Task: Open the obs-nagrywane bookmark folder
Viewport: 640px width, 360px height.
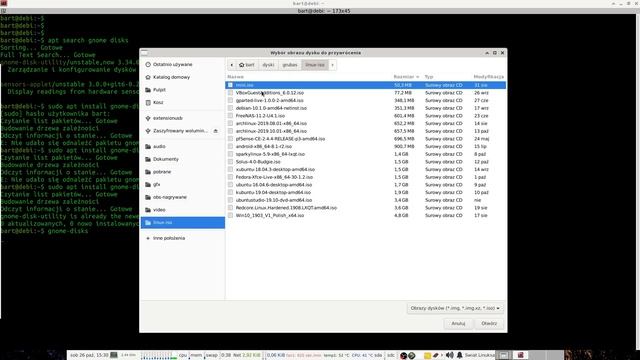Action: pos(182,197)
